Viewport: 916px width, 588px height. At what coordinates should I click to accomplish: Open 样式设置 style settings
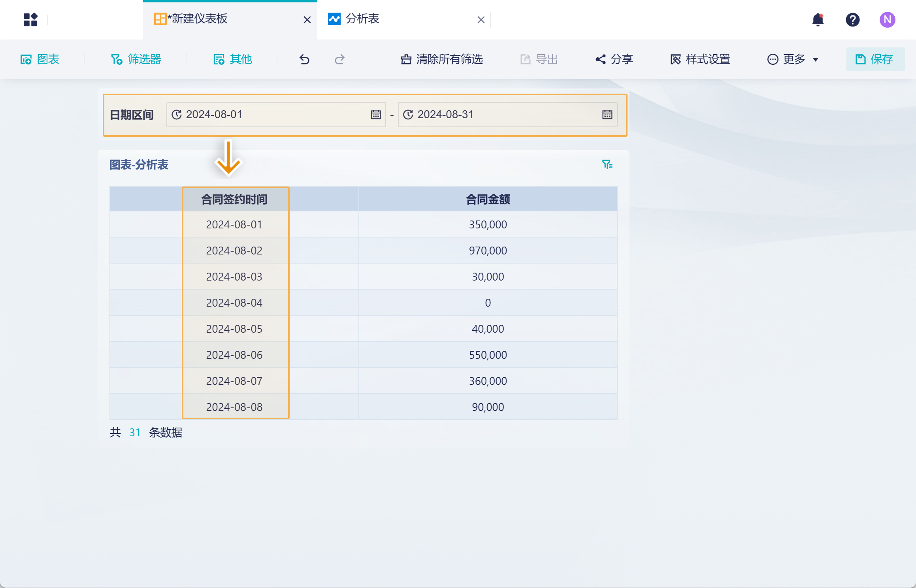700,59
